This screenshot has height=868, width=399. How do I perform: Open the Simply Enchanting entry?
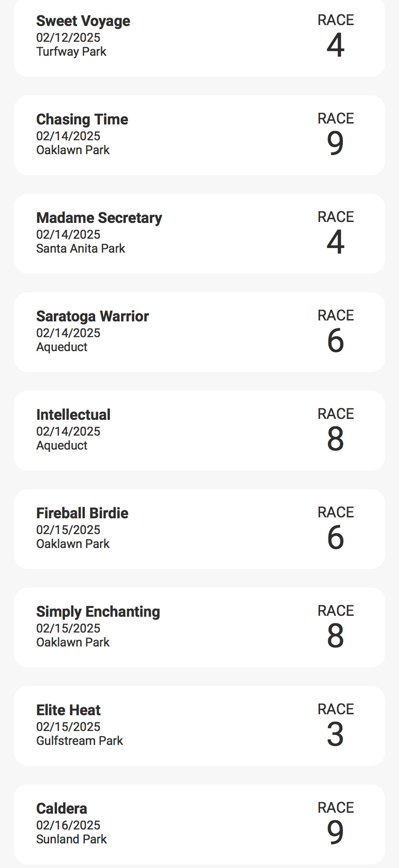[199, 627]
